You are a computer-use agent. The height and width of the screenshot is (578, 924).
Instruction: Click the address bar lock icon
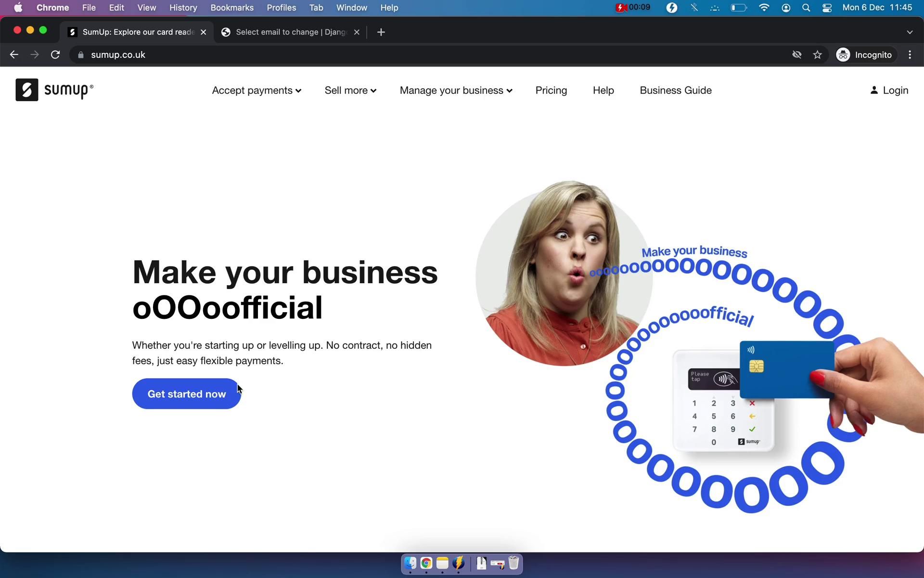pyautogui.click(x=81, y=55)
